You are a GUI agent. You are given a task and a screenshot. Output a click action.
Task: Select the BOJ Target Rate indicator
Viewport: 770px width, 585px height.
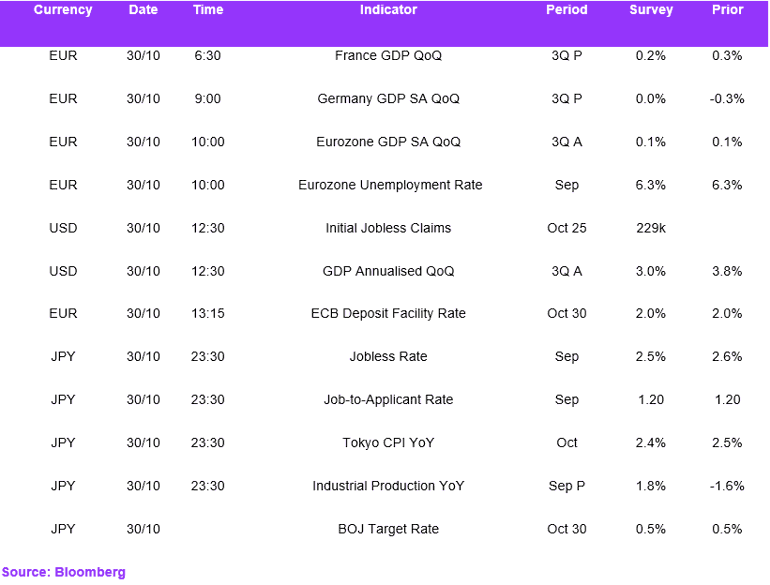point(388,529)
